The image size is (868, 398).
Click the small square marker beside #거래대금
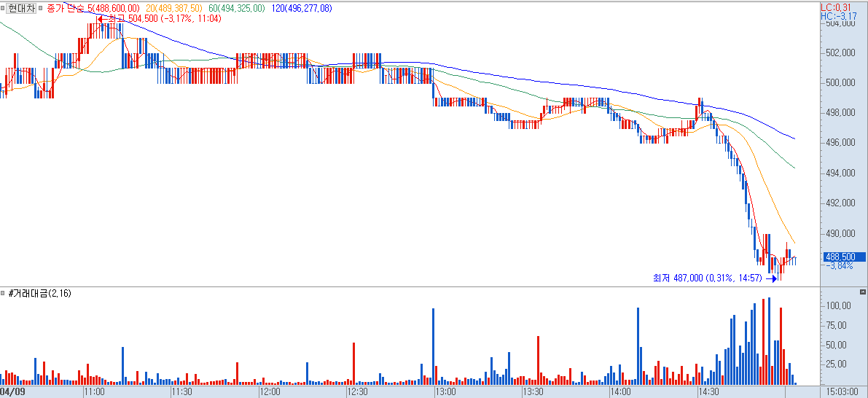(3, 293)
